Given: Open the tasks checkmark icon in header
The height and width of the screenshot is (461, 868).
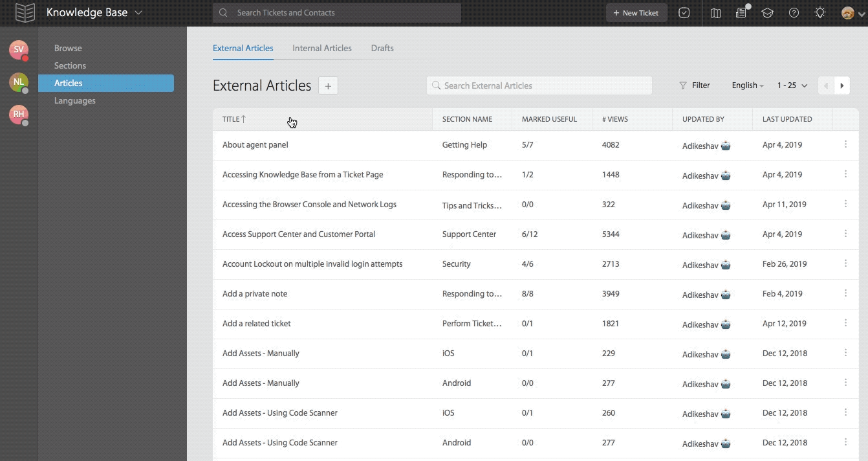Looking at the screenshot, I should pyautogui.click(x=684, y=13).
